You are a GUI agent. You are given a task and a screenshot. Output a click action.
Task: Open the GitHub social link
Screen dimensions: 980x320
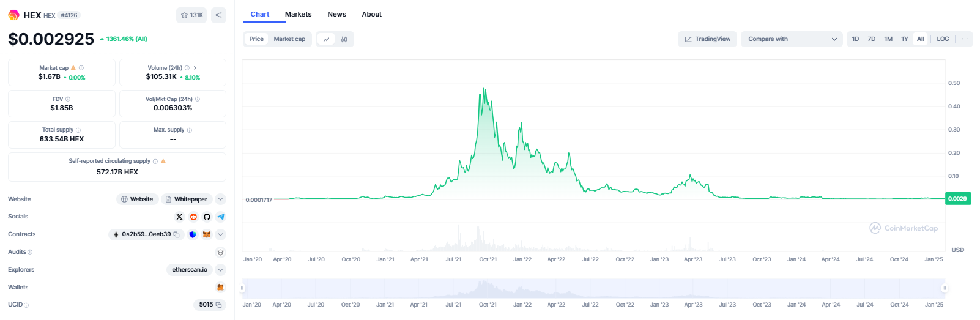point(207,217)
